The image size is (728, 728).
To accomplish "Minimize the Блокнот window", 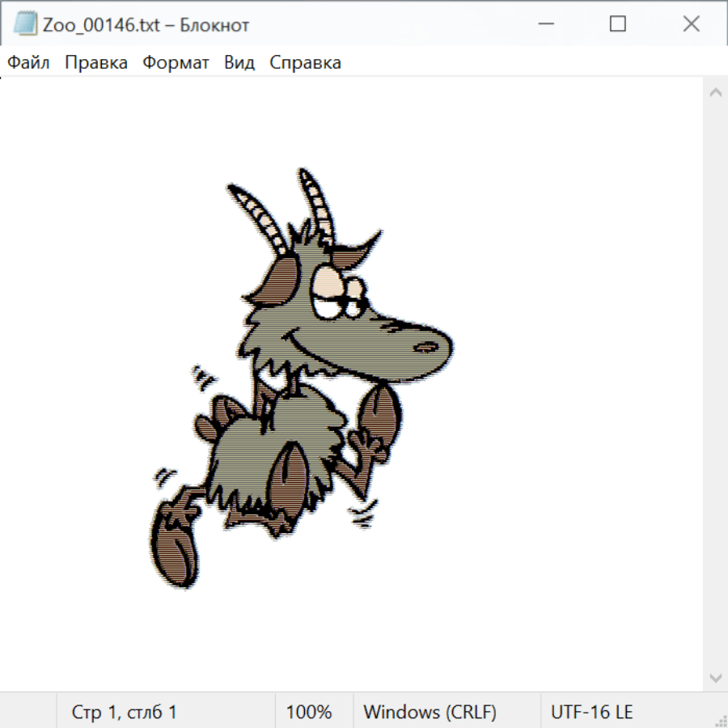I will click(544, 24).
